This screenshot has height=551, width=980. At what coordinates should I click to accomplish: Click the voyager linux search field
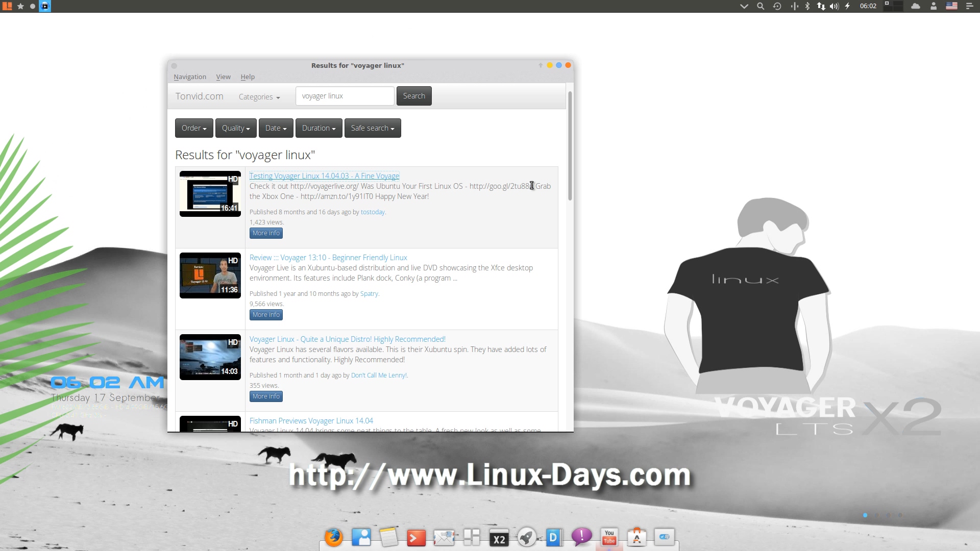345,96
